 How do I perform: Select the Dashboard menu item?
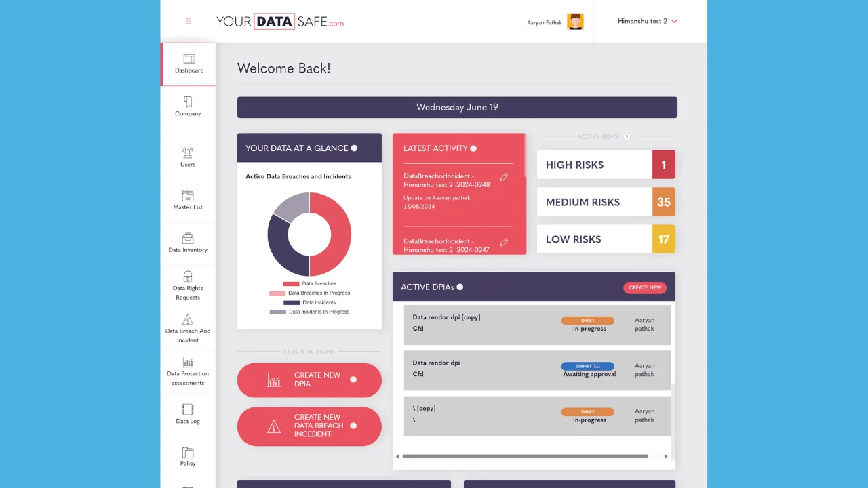click(x=189, y=64)
